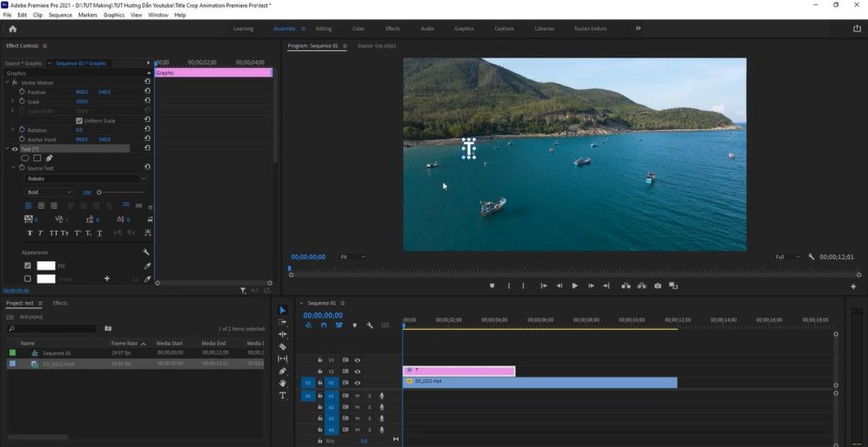Open the Graphics menu
Screen dimensions: 868x447
114,15
